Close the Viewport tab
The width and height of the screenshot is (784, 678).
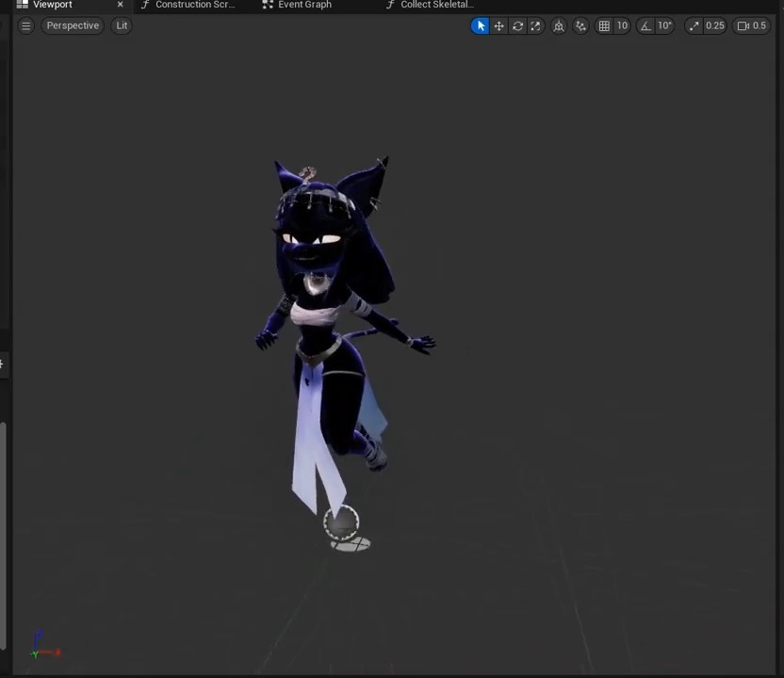click(120, 5)
